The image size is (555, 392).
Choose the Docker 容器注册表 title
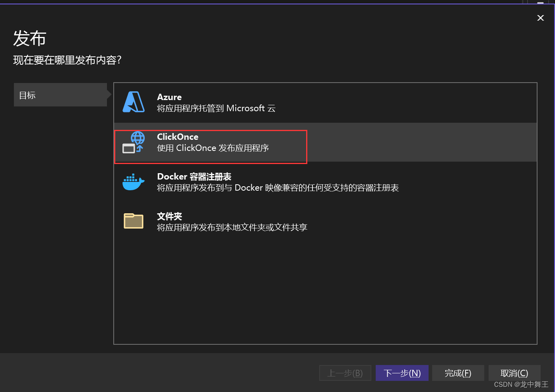pyautogui.click(x=194, y=176)
